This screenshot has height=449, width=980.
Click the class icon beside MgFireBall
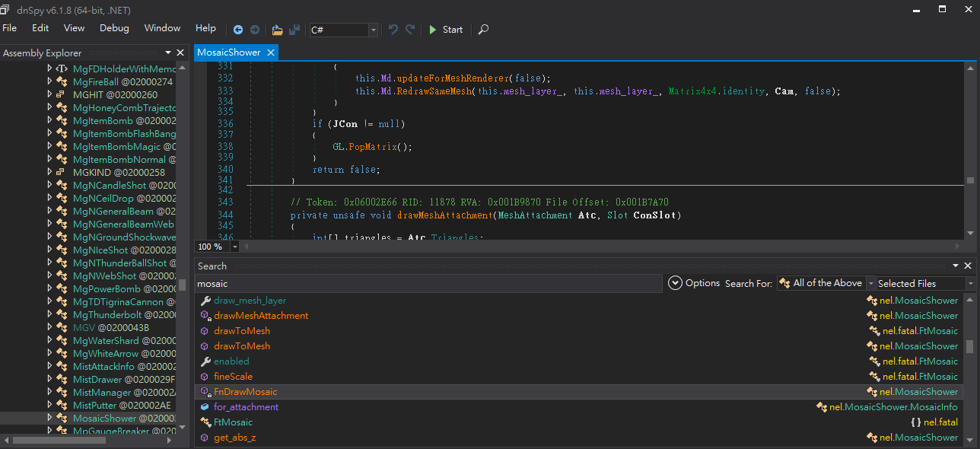click(62, 81)
